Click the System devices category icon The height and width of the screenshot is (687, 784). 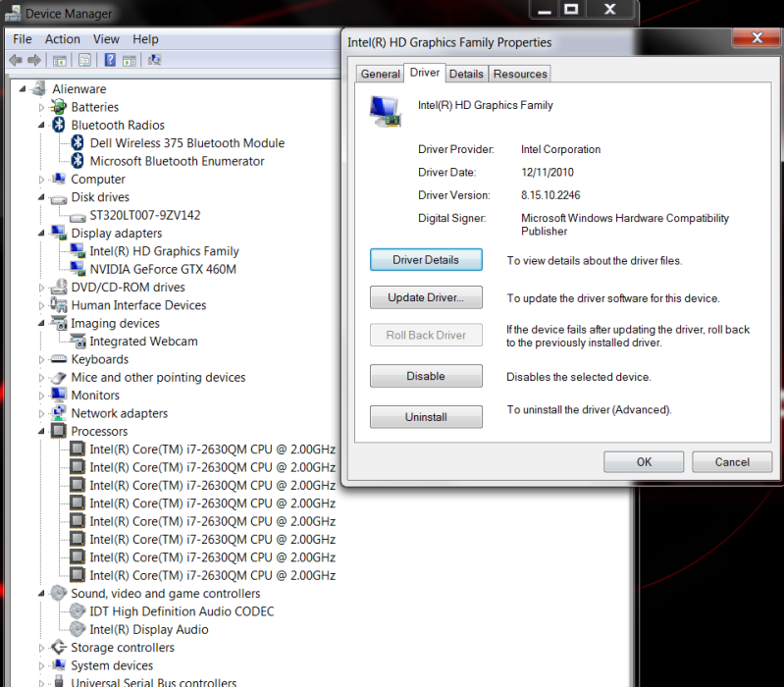59,665
